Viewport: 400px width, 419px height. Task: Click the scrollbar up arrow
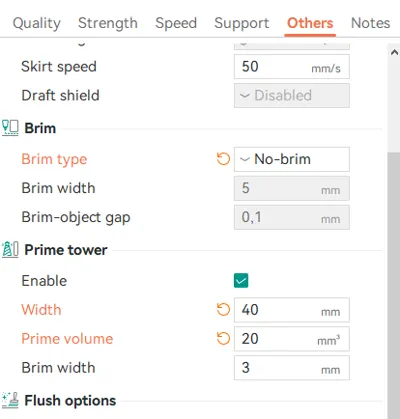(394, 52)
